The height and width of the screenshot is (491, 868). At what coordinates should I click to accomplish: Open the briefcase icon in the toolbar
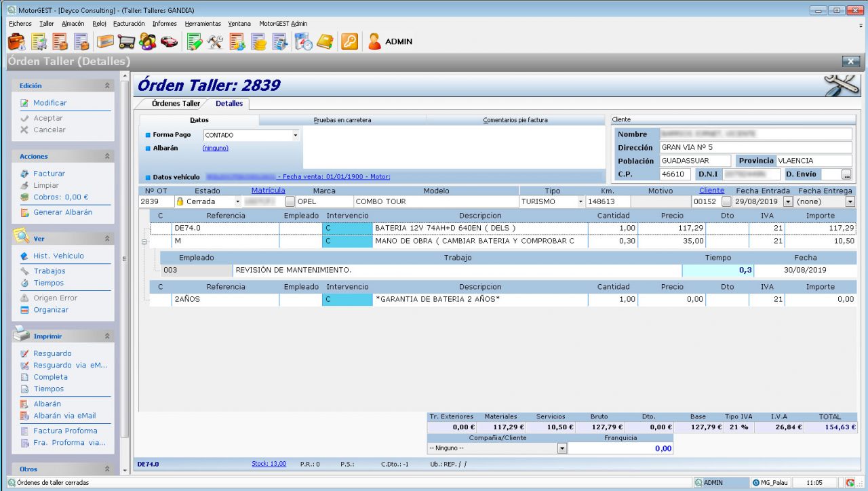16,41
